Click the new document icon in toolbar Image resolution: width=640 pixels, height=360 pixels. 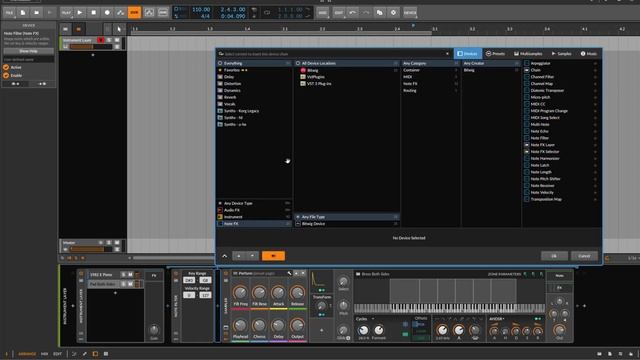tap(23, 13)
